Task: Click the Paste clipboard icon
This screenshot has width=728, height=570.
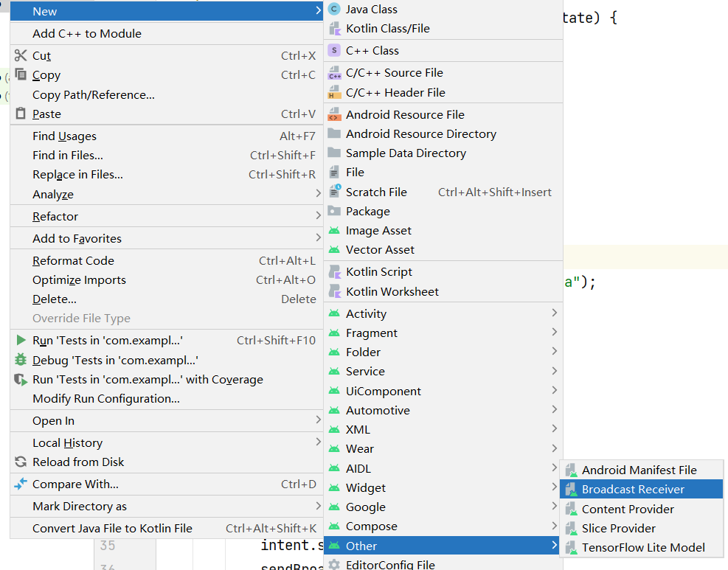Action: pyautogui.click(x=21, y=114)
